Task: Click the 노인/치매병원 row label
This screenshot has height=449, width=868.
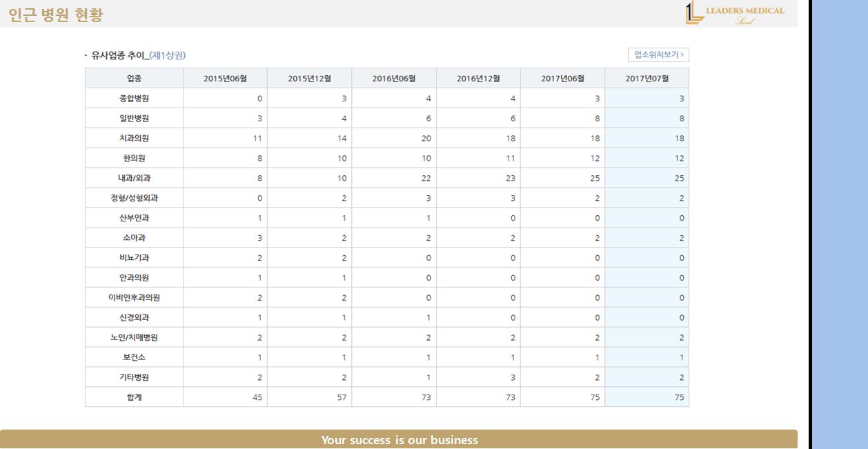Action: (x=134, y=338)
